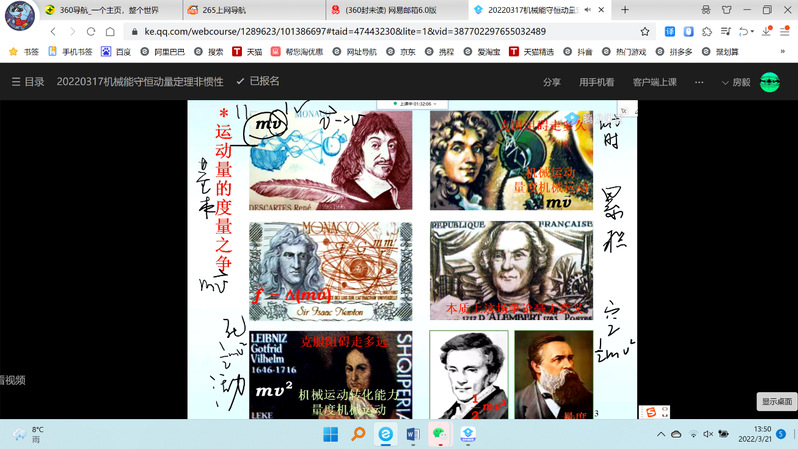Click the taskbar search magnifier icon

[x=358, y=434]
